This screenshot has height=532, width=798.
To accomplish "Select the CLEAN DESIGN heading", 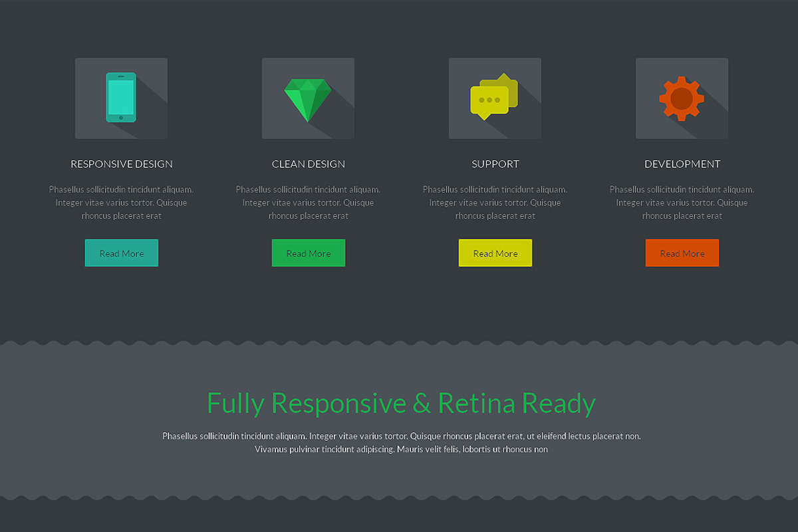I will tap(309, 164).
